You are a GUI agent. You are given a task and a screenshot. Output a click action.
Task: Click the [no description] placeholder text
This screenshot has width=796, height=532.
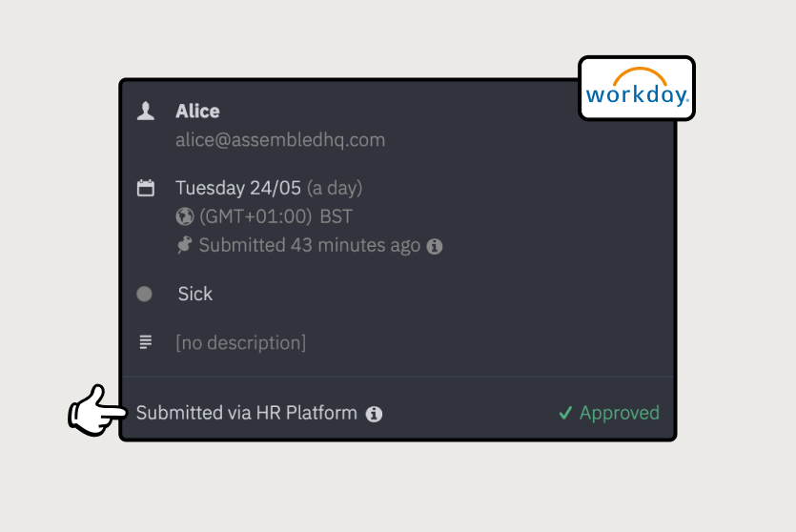(x=241, y=342)
